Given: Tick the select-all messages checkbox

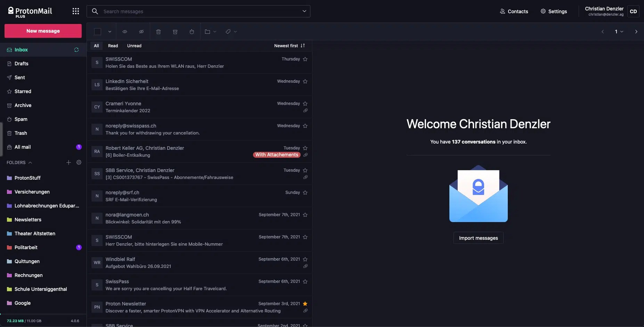Looking at the screenshot, I should click(x=98, y=32).
